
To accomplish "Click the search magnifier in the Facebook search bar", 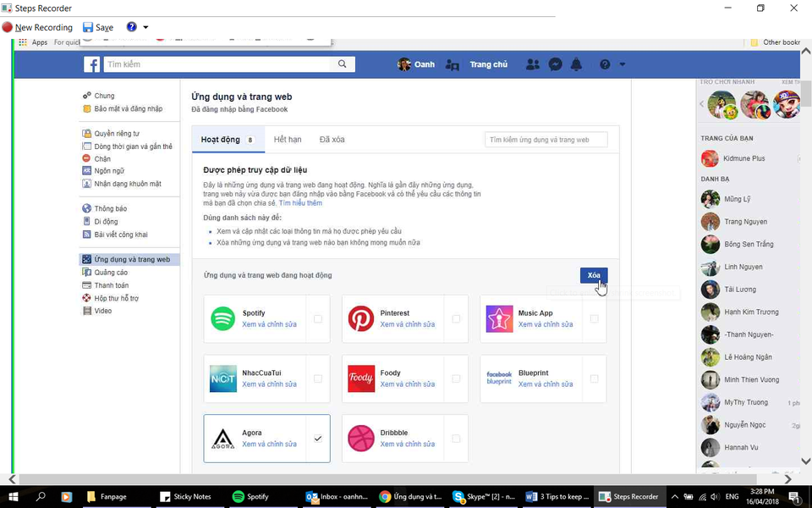I will pos(341,63).
